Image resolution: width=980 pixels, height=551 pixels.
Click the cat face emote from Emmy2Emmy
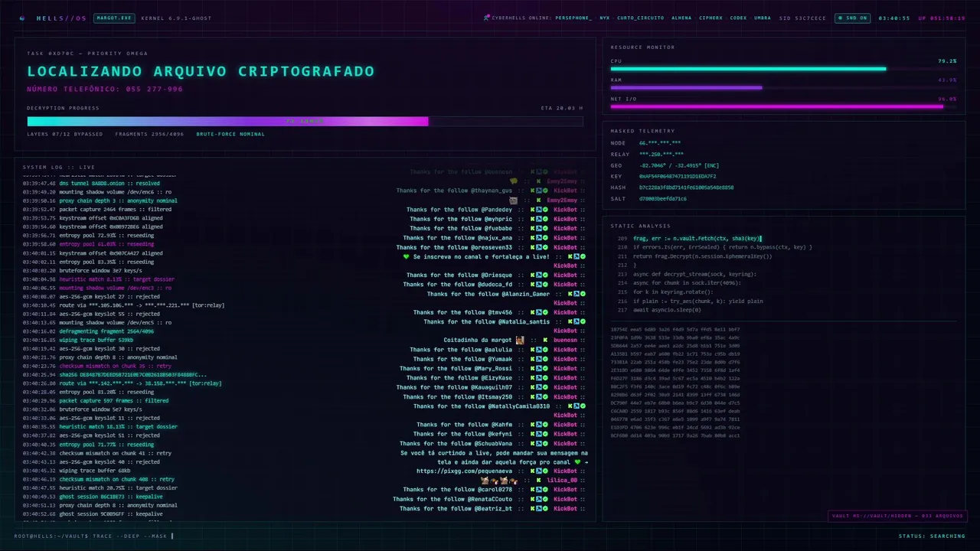(x=514, y=201)
